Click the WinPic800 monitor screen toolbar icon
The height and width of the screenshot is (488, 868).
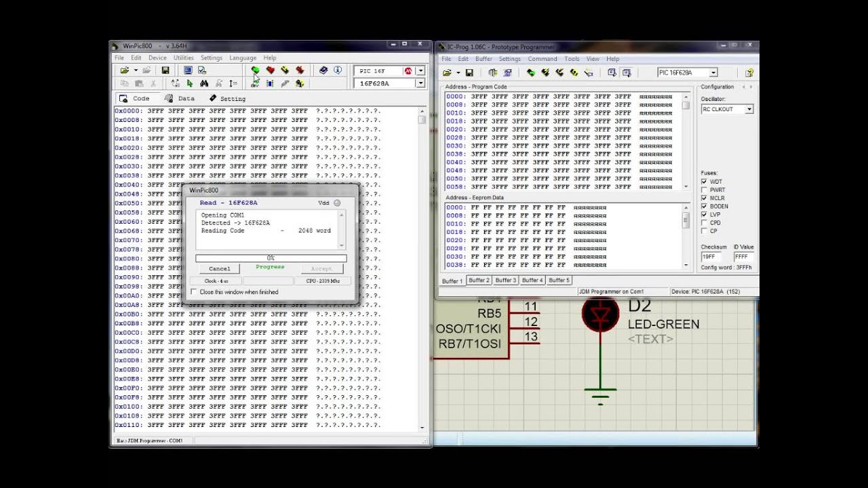[188, 70]
